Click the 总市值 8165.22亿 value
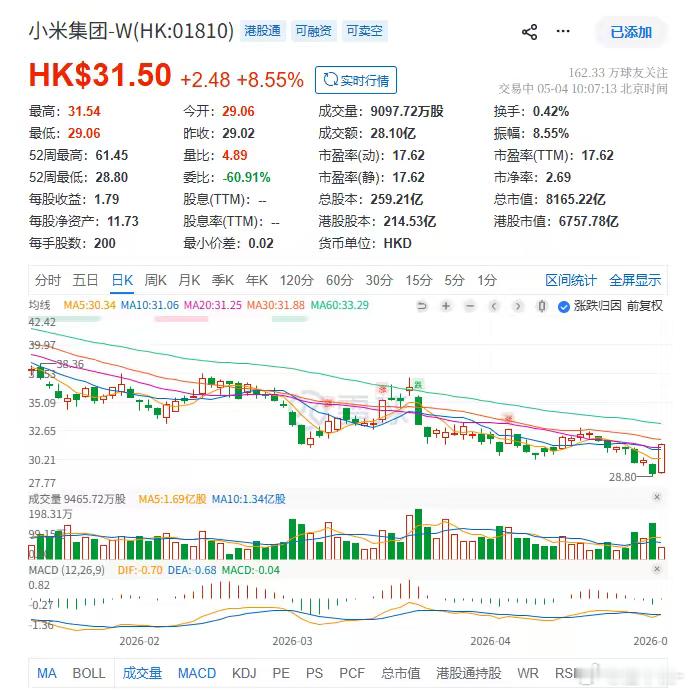Viewport: 692px width, 693px height. pyautogui.click(x=575, y=199)
